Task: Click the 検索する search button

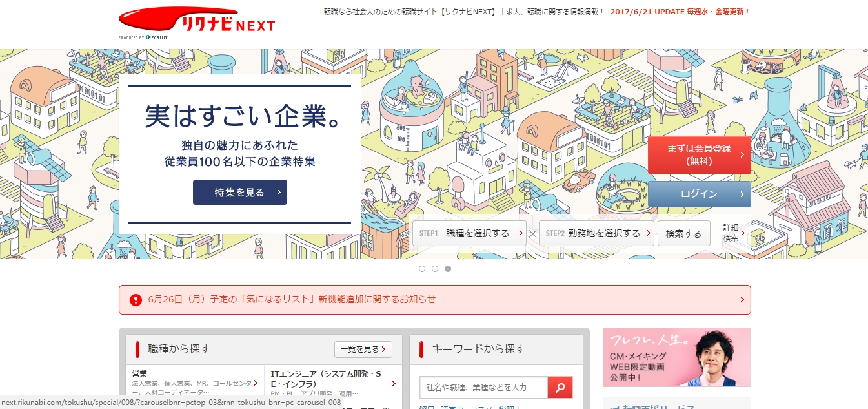Action: point(683,233)
